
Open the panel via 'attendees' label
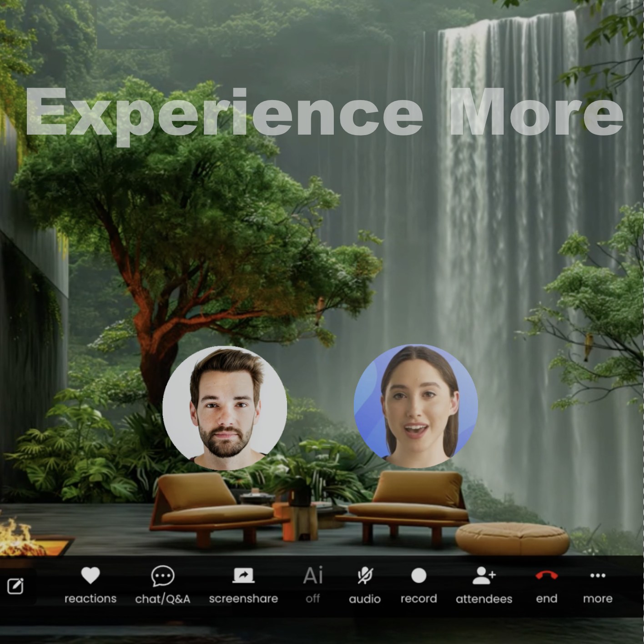(484, 599)
